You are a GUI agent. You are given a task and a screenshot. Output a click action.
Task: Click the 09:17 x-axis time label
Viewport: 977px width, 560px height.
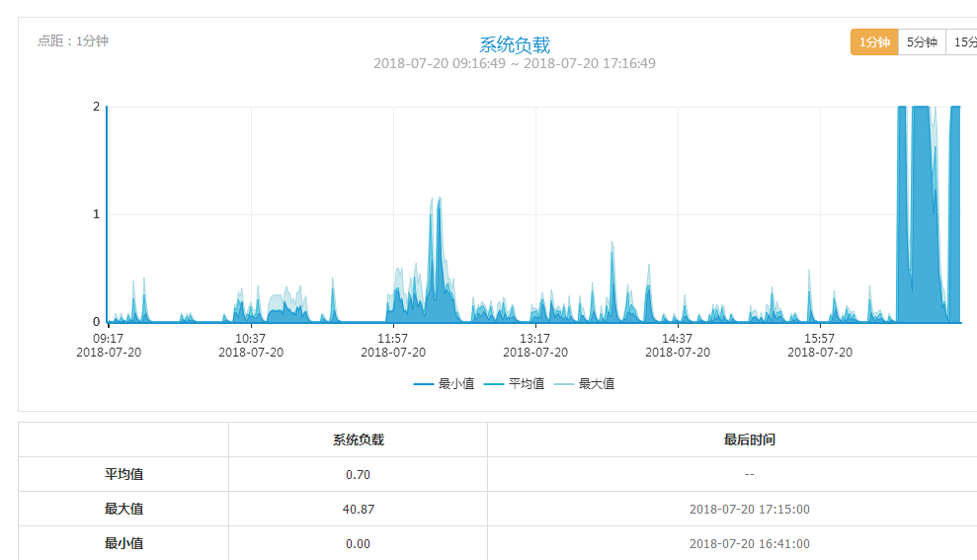[110, 338]
